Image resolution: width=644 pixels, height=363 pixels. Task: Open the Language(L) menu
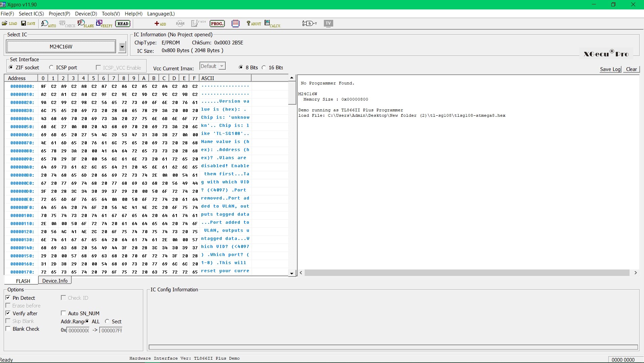coord(161,14)
